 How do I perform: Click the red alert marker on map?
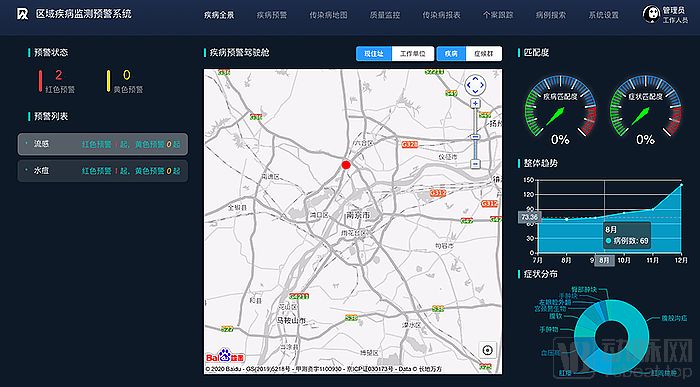click(x=346, y=165)
